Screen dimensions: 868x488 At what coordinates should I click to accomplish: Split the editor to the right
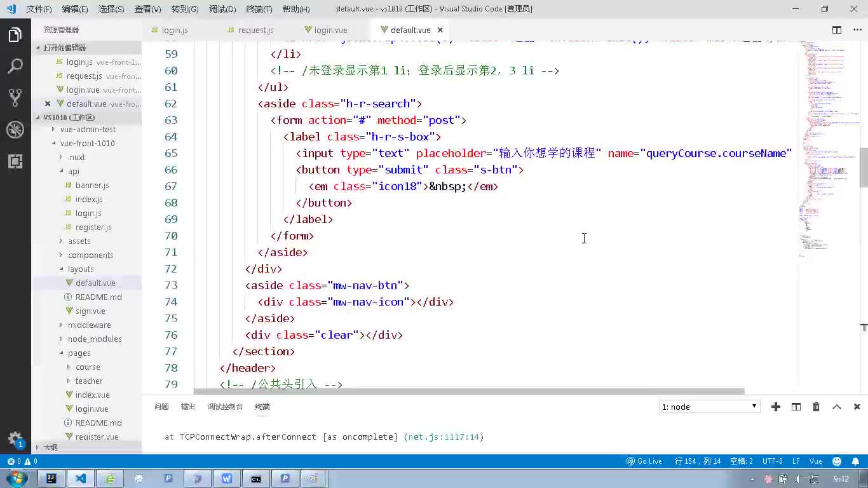(837, 30)
